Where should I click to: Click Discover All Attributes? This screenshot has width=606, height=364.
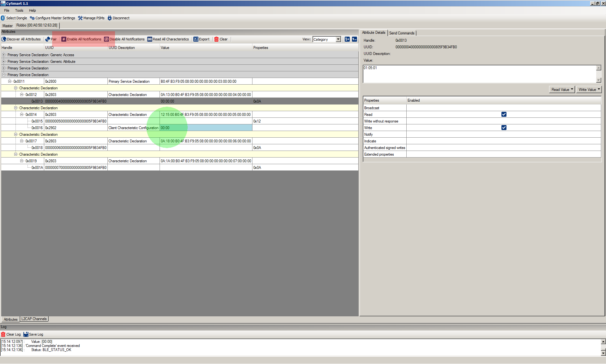pos(21,39)
